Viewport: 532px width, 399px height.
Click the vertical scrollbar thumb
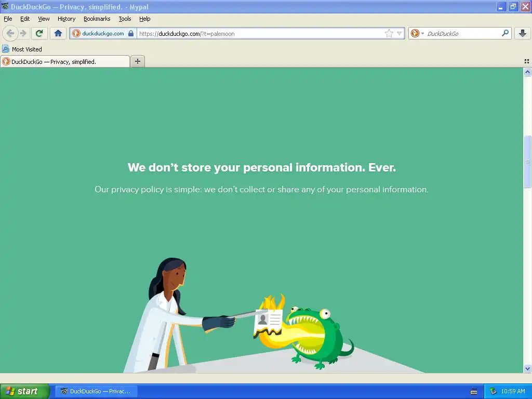(x=527, y=162)
